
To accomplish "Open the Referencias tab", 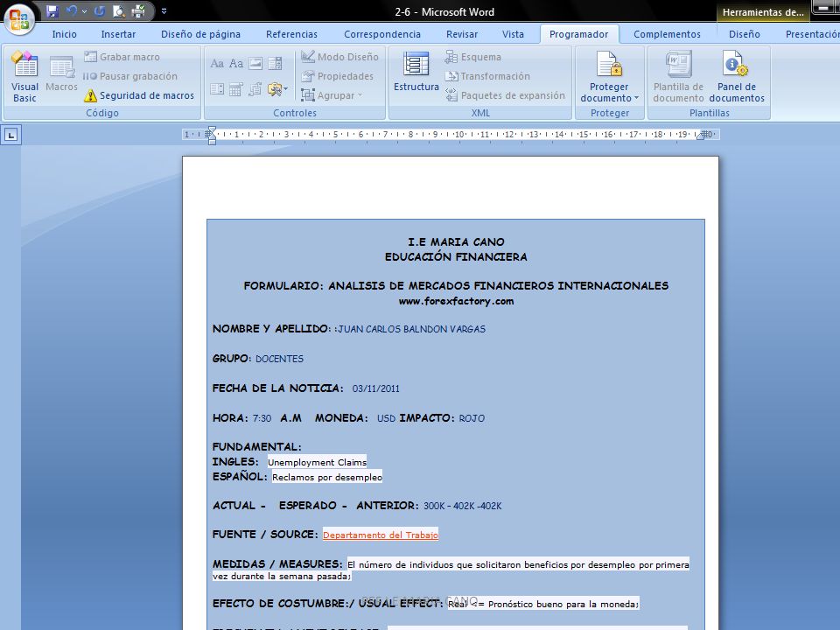I will click(x=291, y=34).
